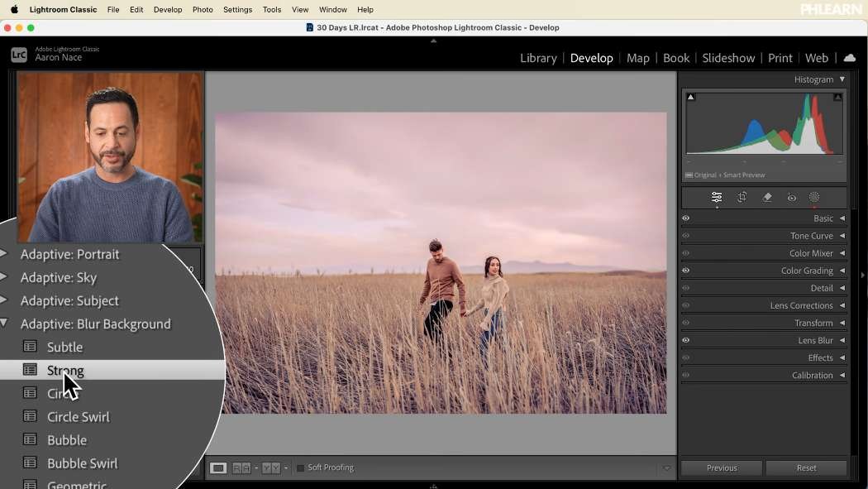Click the couple photo in the preview

coord(441,262)
